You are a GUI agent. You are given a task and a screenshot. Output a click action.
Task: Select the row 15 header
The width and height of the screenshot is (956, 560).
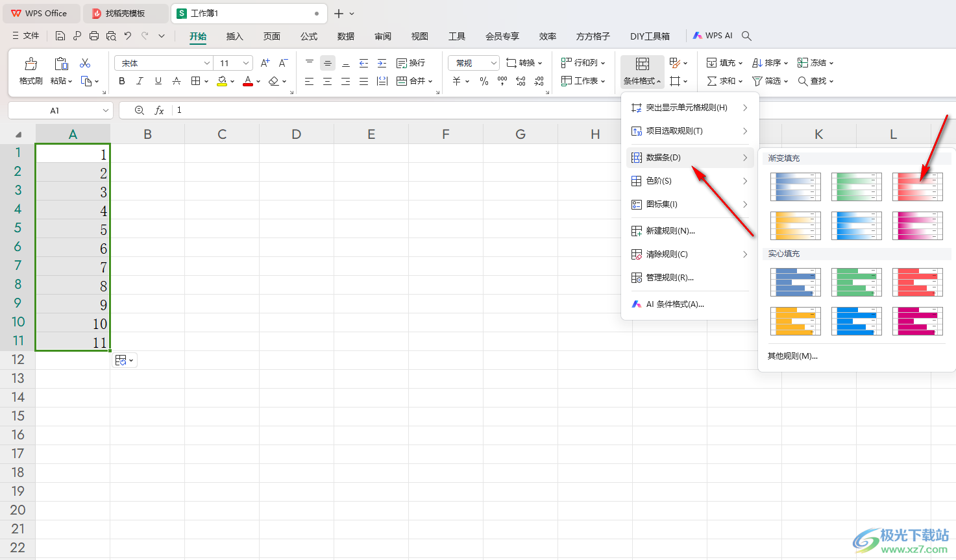tap(18, 416)
